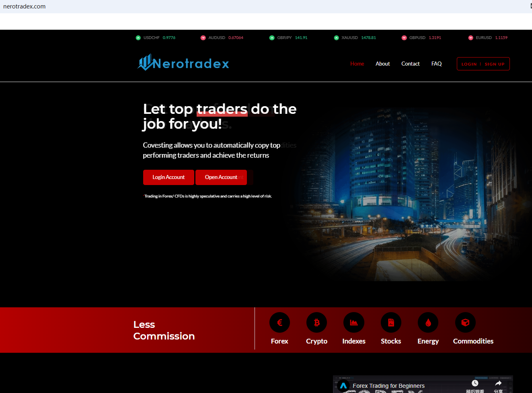
Task: Click the Indexes label text
Action: coord(354,341)
